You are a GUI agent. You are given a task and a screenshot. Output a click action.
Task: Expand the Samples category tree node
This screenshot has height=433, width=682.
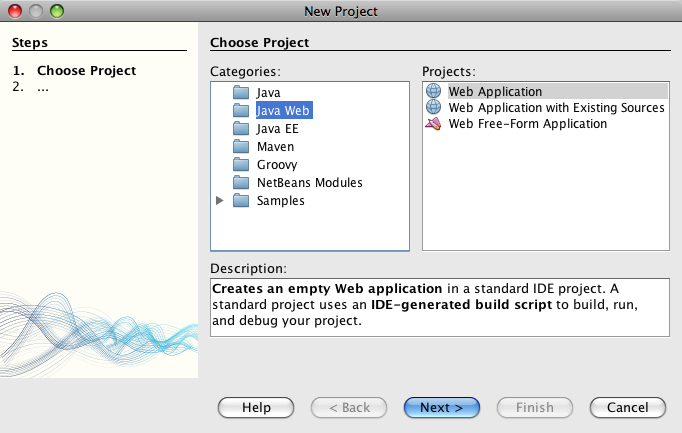(x=221, y=200)
